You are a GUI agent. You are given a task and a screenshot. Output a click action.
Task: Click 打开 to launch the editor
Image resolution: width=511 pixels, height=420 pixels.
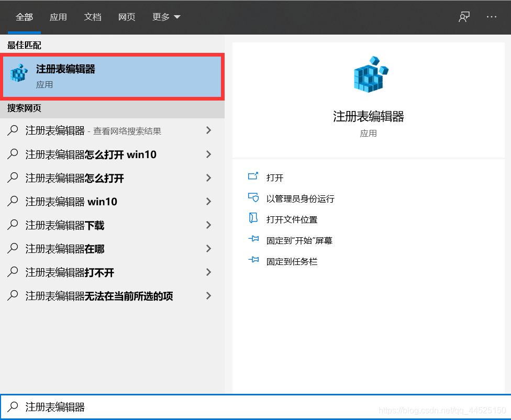[275, 178]
